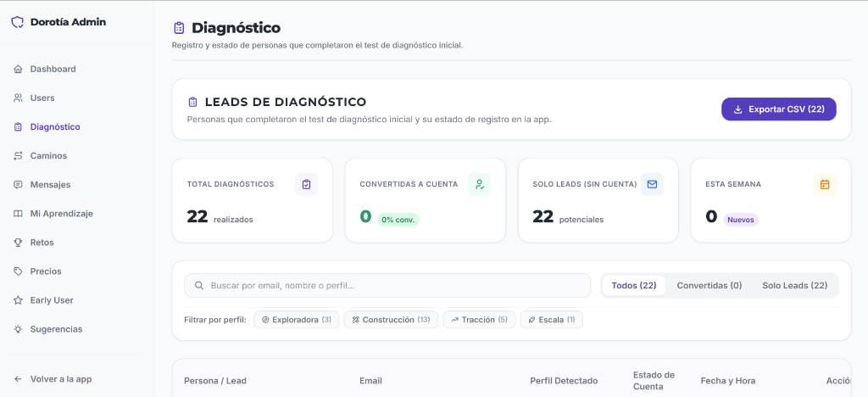Click the Perfil Detectado column header

coord(564,380)
